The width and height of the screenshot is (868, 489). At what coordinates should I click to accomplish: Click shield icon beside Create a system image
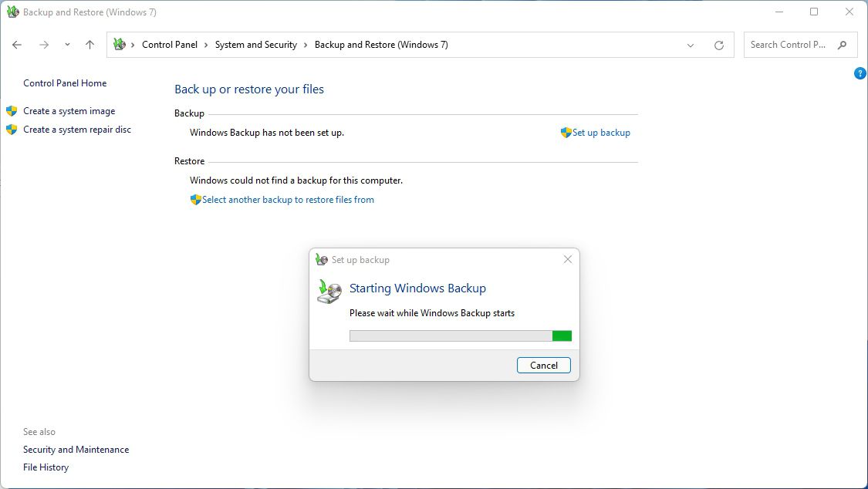point(12,111)
